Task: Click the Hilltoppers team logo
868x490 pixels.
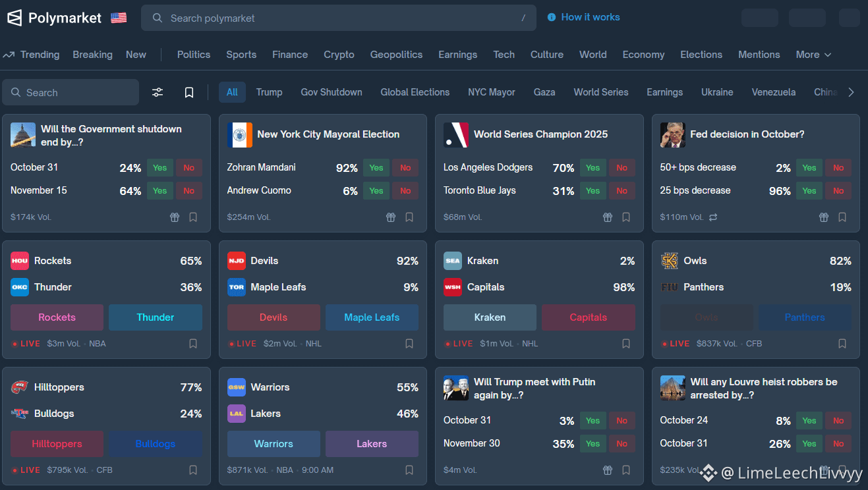Action: [x=20, y=387]
